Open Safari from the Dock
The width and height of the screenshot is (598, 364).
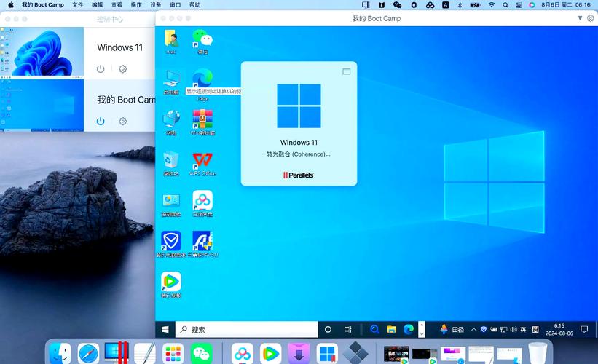[x=88, y=353]
